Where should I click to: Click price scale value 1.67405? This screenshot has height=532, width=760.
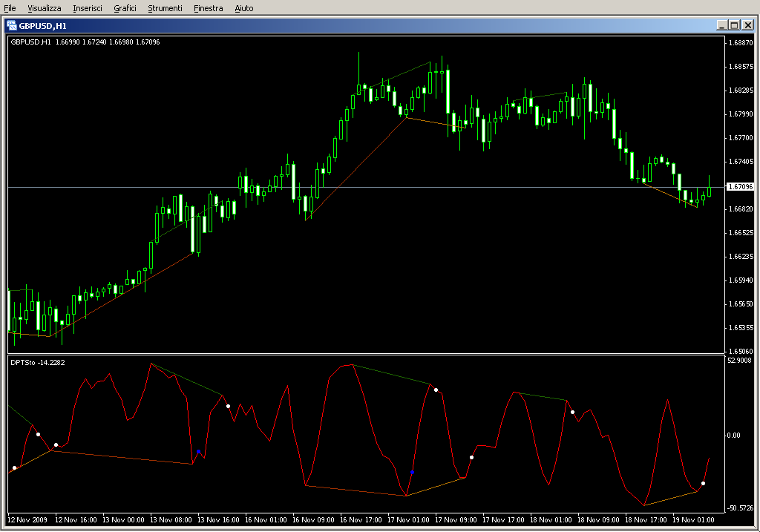(x=741, y=161)
